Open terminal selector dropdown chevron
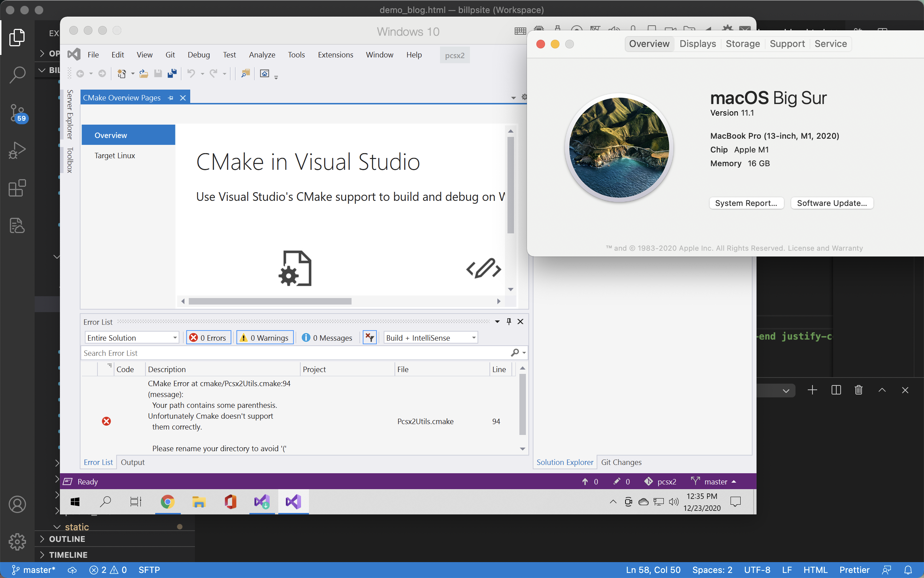924x578 pixels. (785, 391)
